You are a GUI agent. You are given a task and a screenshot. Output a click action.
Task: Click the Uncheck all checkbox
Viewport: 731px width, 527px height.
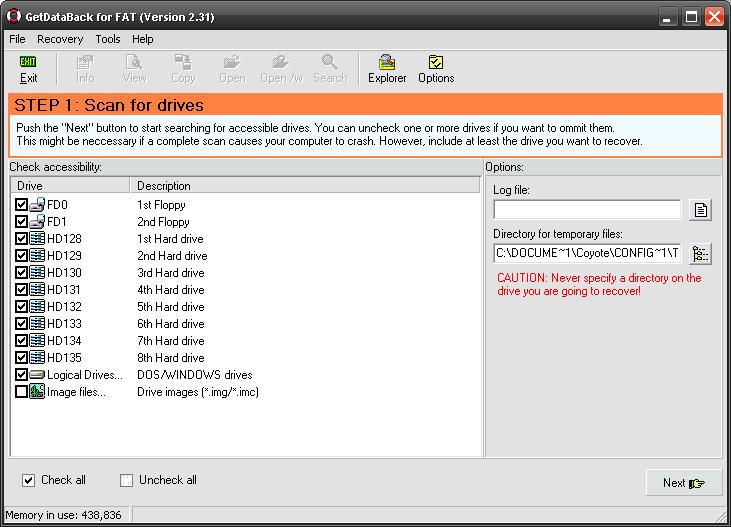coord(126,480)
